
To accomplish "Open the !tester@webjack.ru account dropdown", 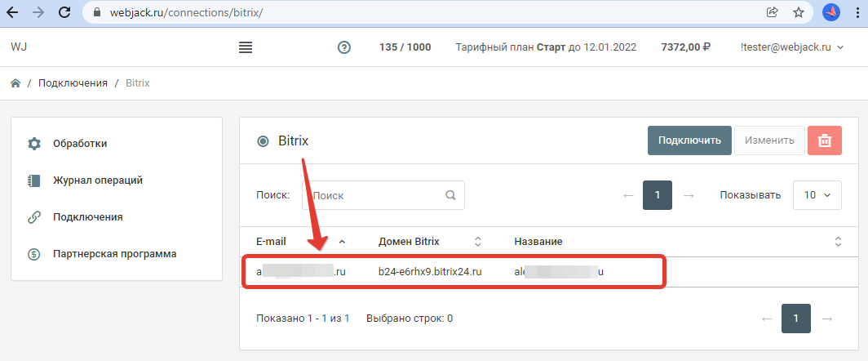I will pyautogui.click(x=791, y=47).
